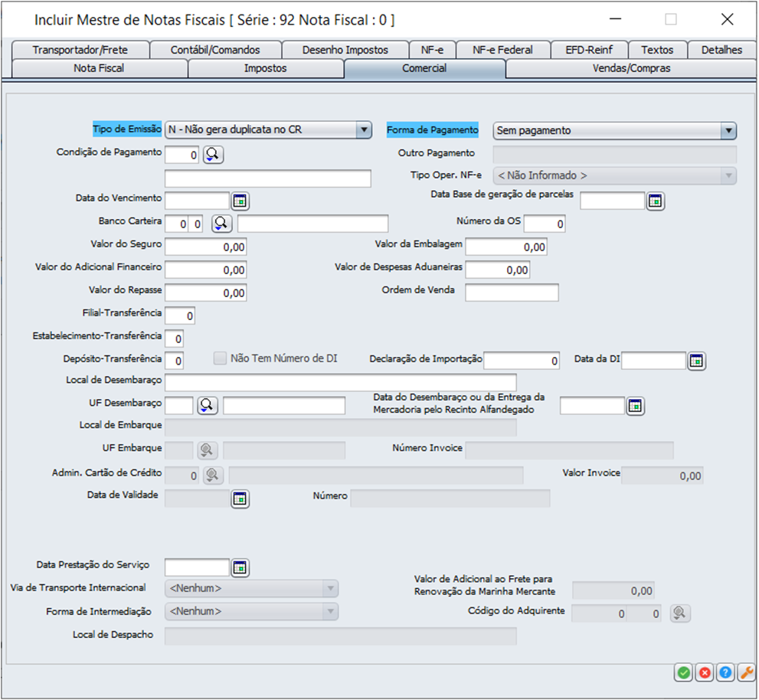Open the orange wrench settings icon
The image size is (759, 700).
point(745,672)
